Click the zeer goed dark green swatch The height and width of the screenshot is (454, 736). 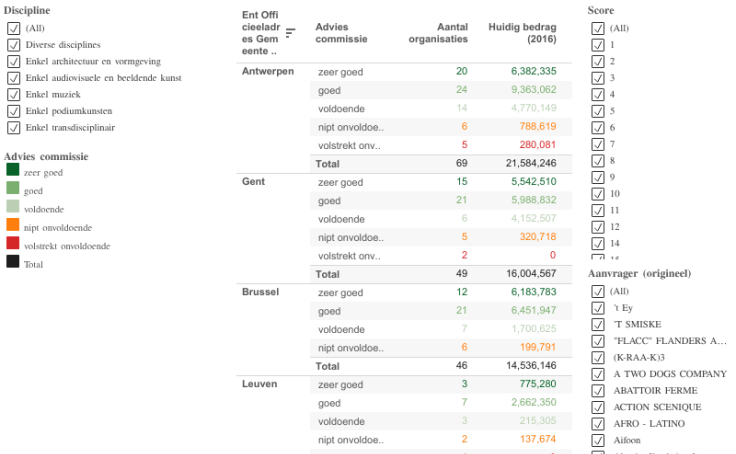click(x=13, y=169)
